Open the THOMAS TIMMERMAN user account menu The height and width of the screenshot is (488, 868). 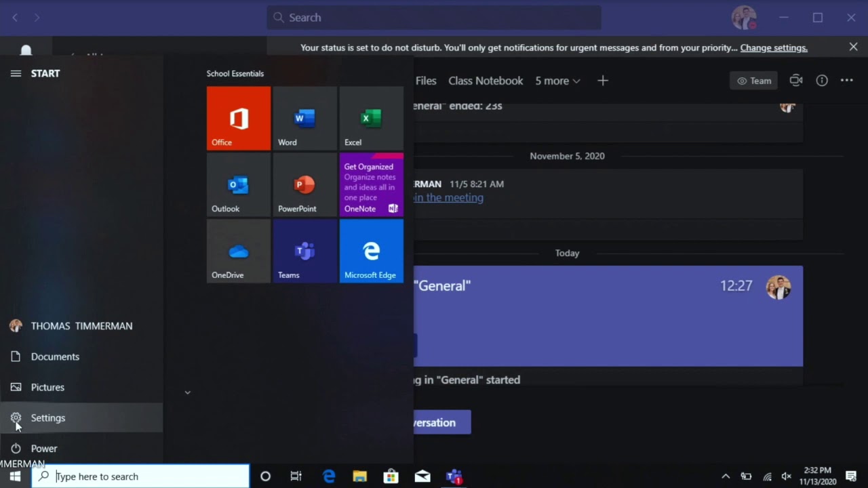pos(81,326)
